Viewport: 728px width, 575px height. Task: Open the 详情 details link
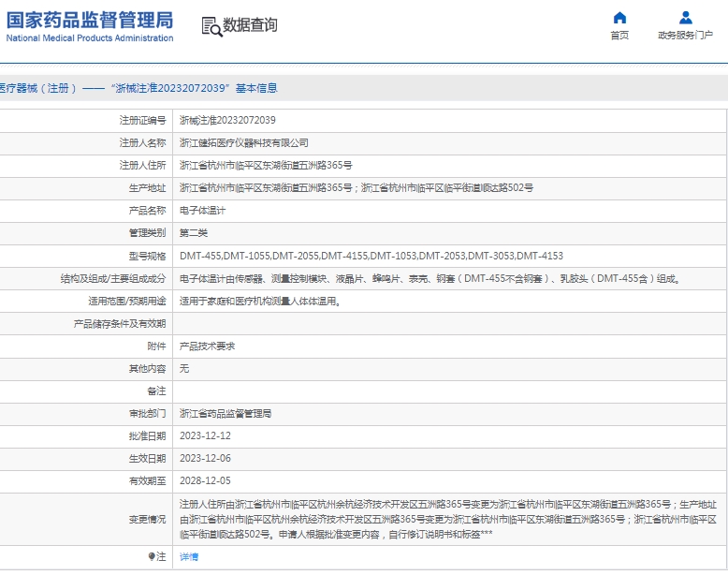tap(189, 556)
